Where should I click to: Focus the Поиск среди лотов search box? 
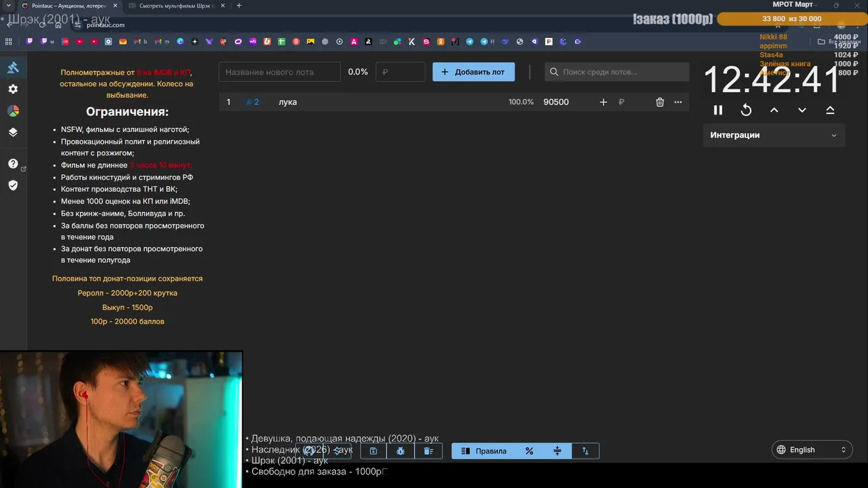(x=617, y=72)
